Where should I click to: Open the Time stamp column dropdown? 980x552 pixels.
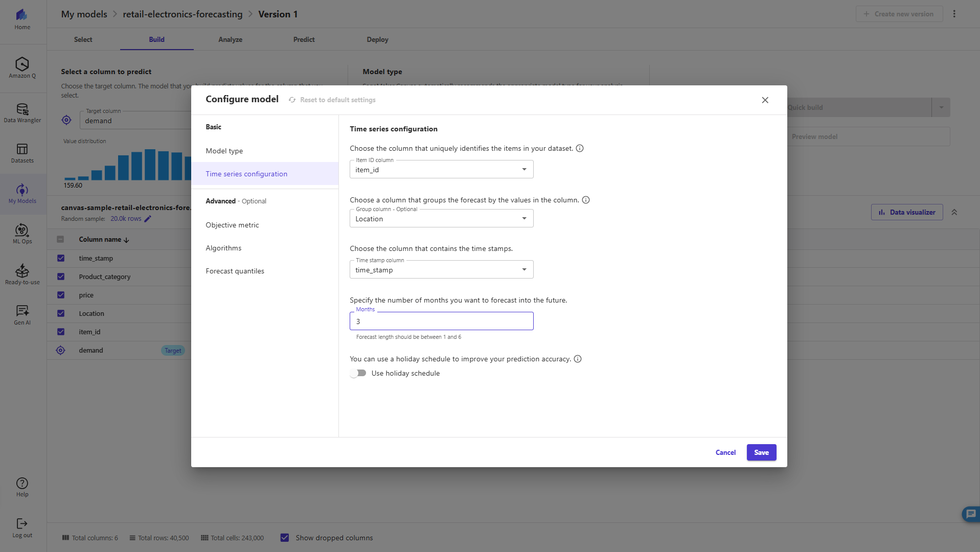[x=441, y=270]
